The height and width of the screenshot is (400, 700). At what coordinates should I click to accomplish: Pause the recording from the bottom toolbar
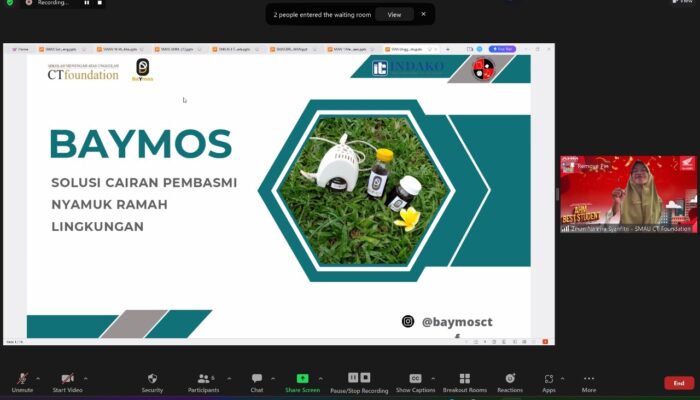[353, 378]
